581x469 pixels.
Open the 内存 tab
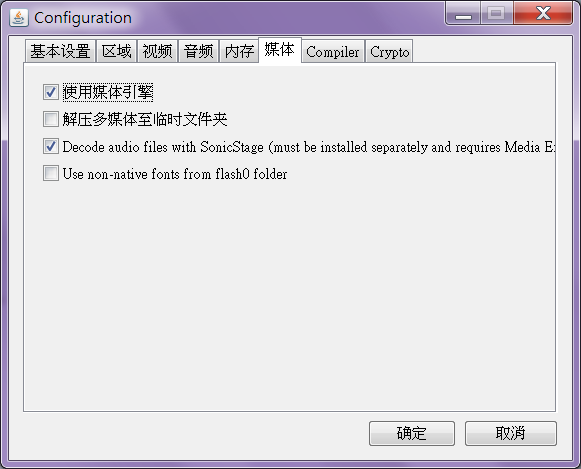239,51
